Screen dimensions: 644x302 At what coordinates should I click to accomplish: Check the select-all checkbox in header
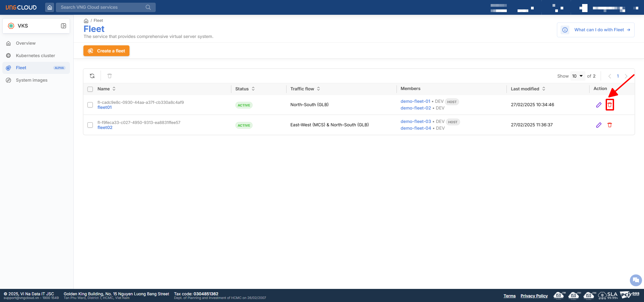pos(90,89)
